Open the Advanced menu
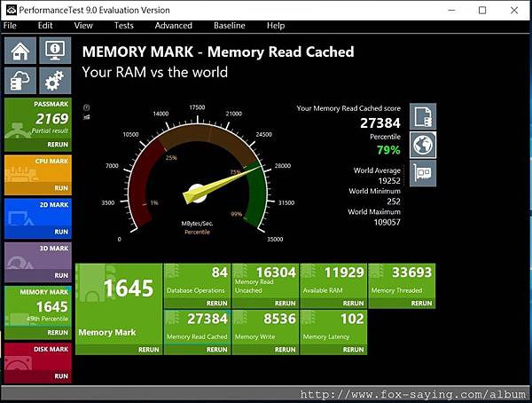 173,26
